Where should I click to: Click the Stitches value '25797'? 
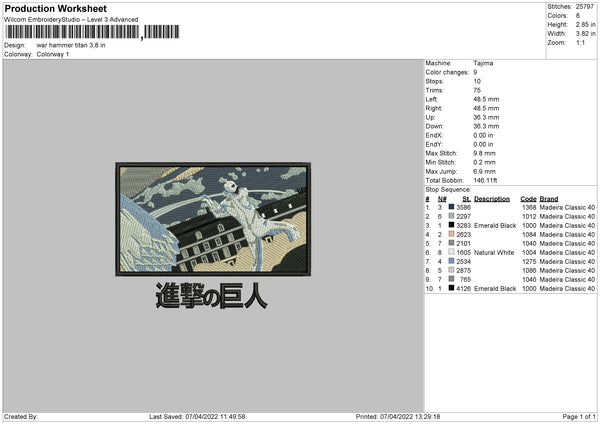pos(585,7)
